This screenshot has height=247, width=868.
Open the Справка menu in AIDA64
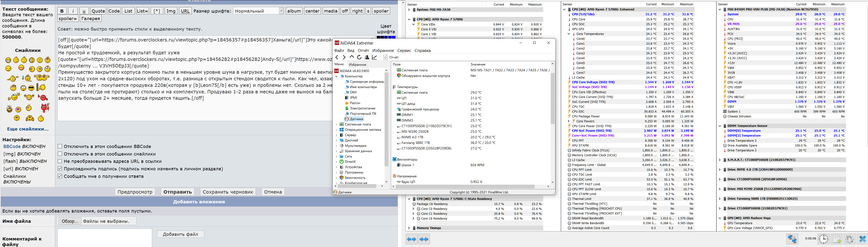[422, 50]
